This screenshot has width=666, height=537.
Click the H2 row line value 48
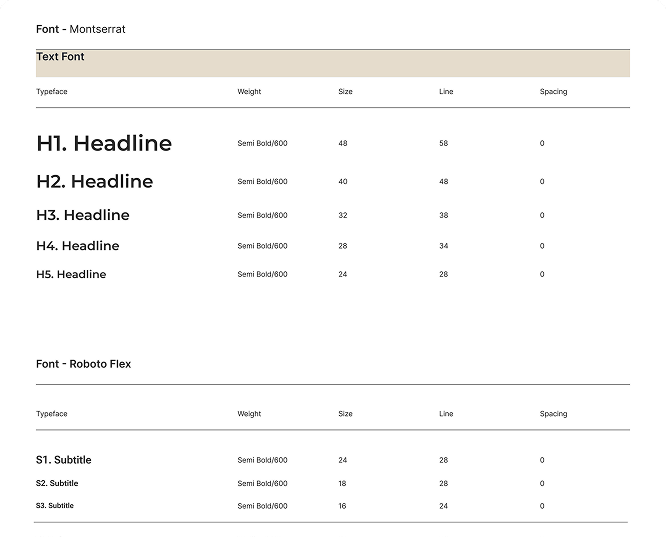pyautogui.click(x=443, y=181)
